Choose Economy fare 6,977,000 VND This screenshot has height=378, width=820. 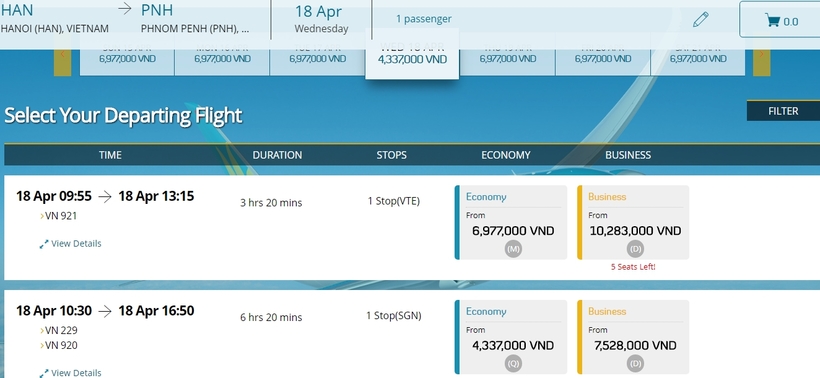511,222
